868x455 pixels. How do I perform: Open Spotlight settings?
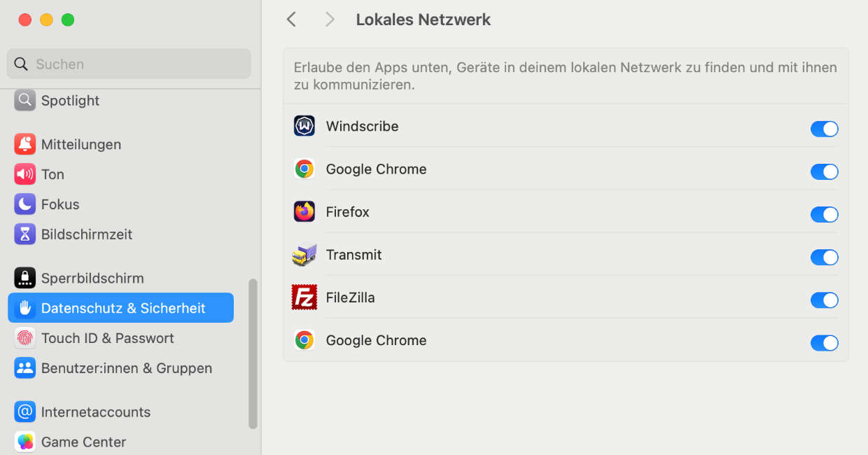(120, 101)
